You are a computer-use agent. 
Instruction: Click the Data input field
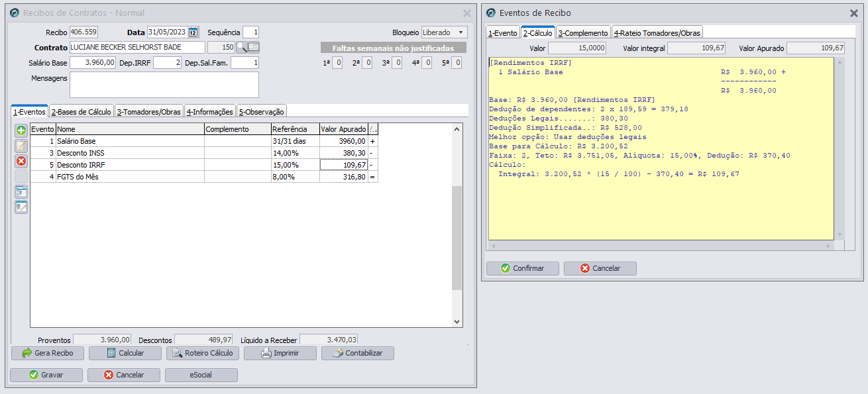[x=167, y=32]
